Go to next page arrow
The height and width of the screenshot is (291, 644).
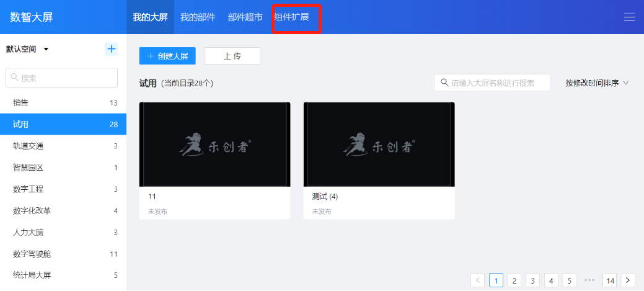pos(628,280)
